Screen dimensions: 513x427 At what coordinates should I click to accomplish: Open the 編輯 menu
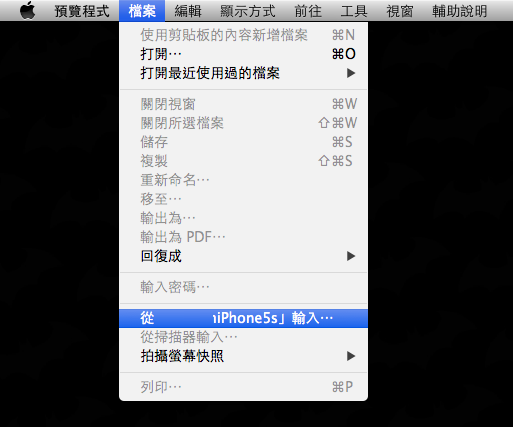188,11
